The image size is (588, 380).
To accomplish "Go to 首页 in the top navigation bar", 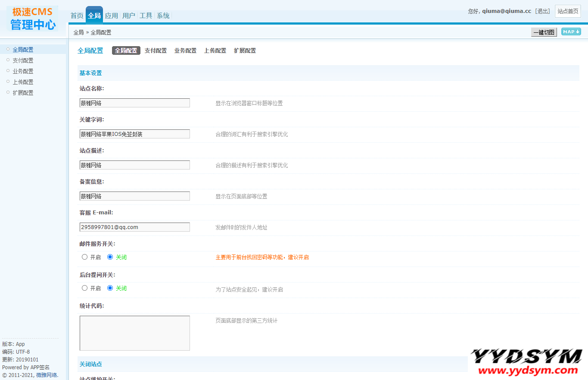I will tap(76, 15).
